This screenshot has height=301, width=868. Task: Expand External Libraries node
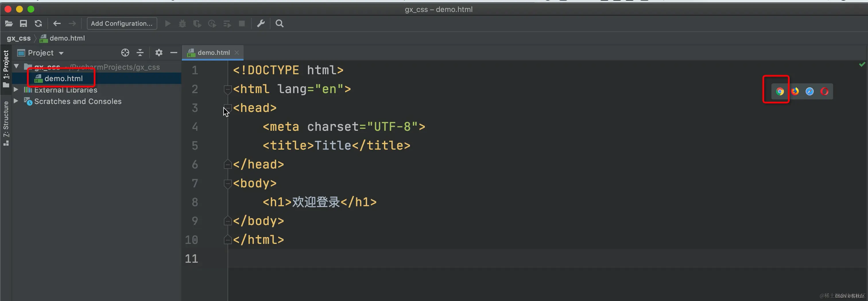pyautogui.click(x=16, y=89)
